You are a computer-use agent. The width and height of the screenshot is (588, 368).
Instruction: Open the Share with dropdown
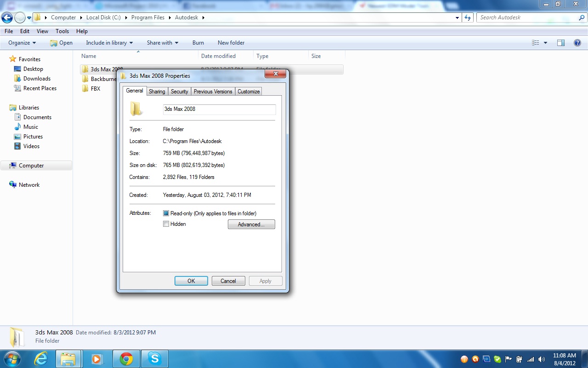163,43
